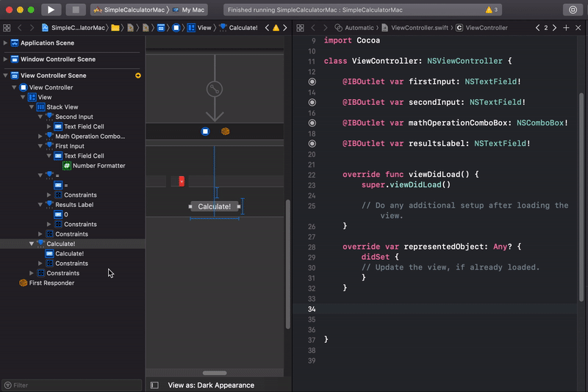Open the Automatic assistant mode menu
The width and height of the screenshot is (588, 392).
[x=354, y=28]
